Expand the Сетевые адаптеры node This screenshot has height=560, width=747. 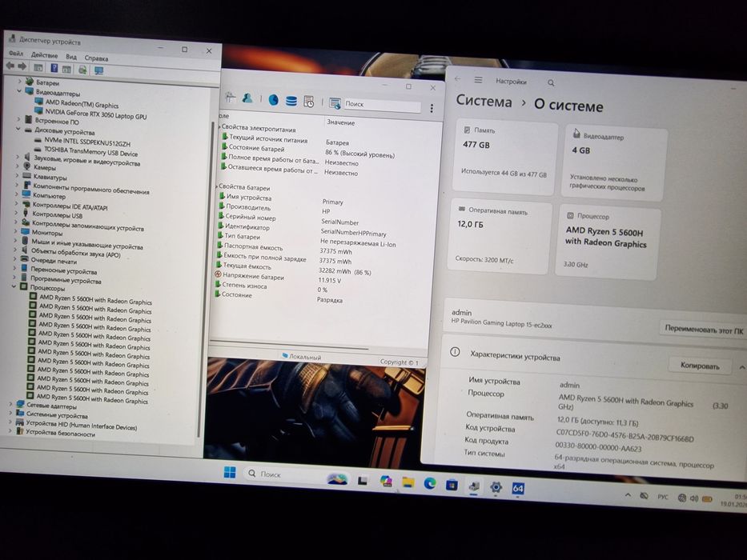[10, 404]
